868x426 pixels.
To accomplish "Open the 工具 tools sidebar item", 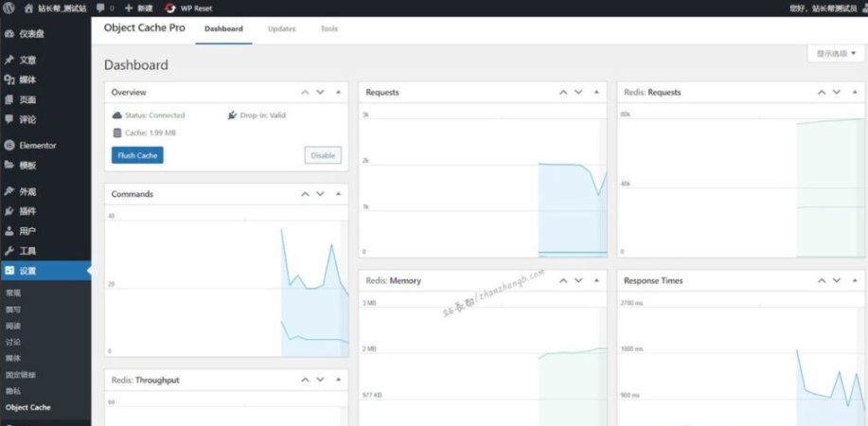I will tap(45, 251).
